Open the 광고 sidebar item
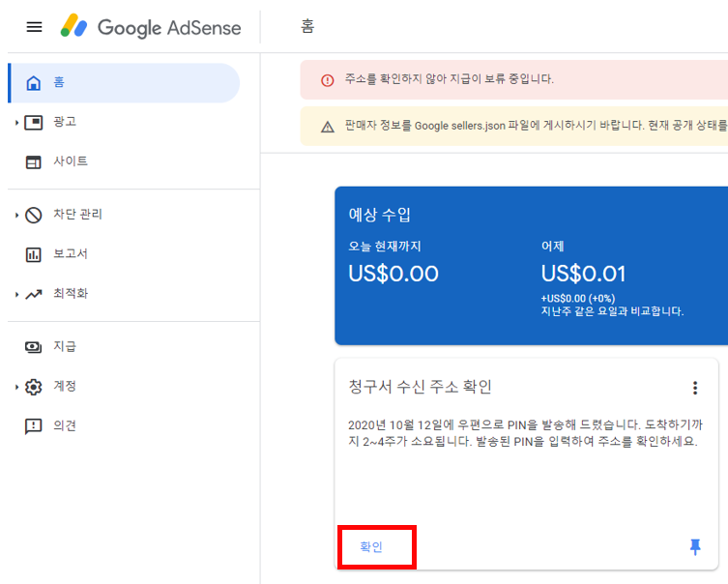 click(125, 122)
